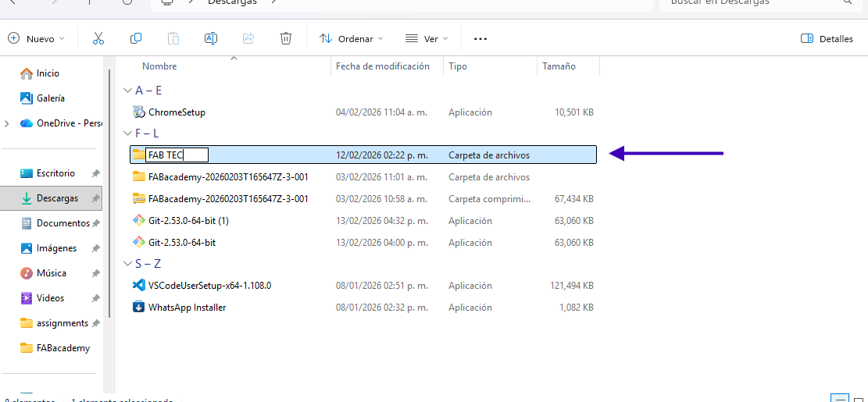The height and width of the screenshot is (402, 868).
Task: Click the chevron after Descargas breadcrumb
Action: (x=273, y=2)
